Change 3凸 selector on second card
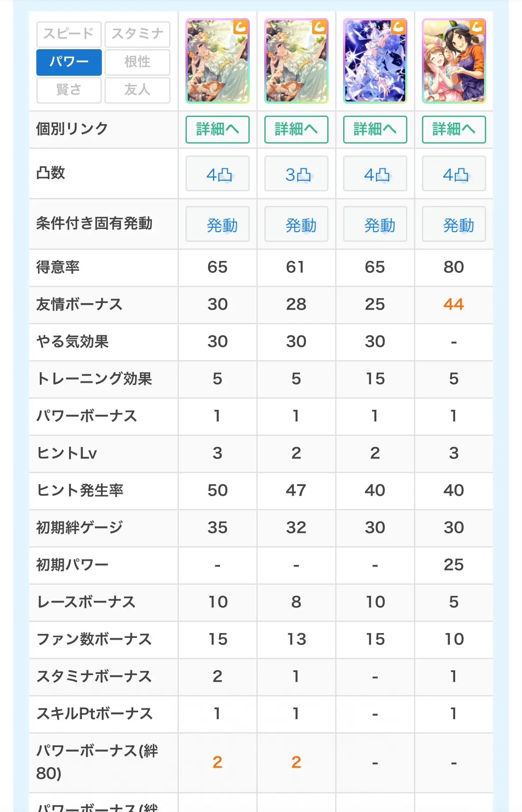This screenshot has height=812, width=522. pyautogui.click(x=296, y=174)
